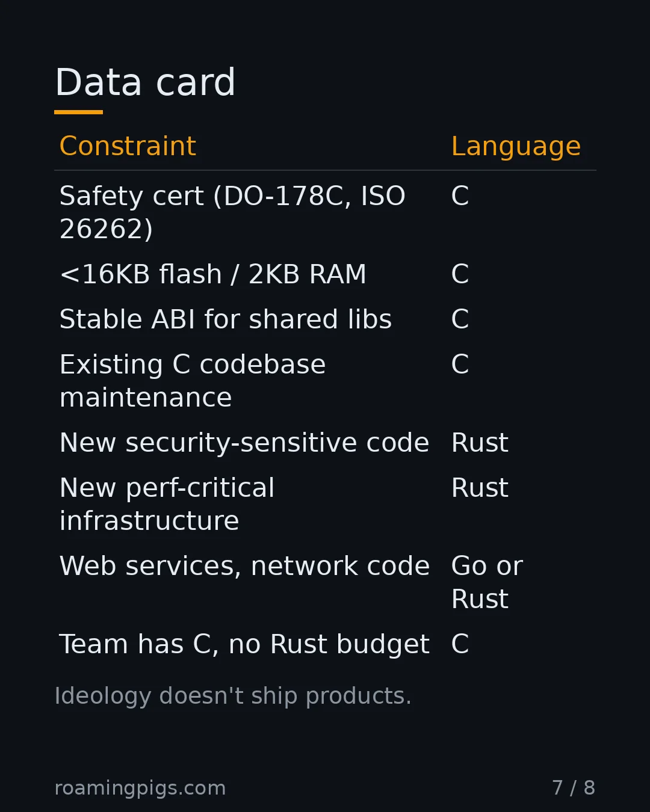
Task: Click the Safety cert (DO-178C, ISO 26262) row
Action: (x=325, y=212)
